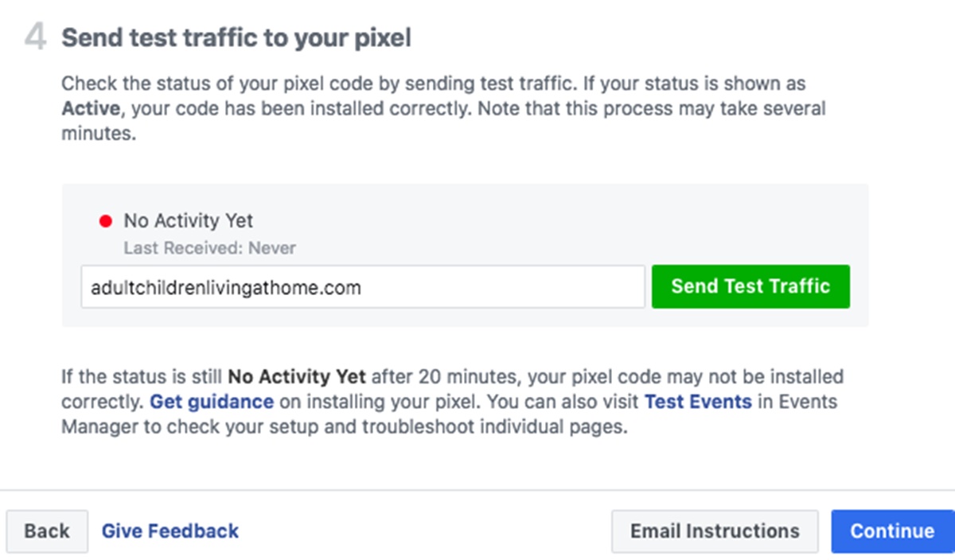This screenshot has width=955, height=560.
Task: Click the No Activity Yet status label
Action: 188,221
